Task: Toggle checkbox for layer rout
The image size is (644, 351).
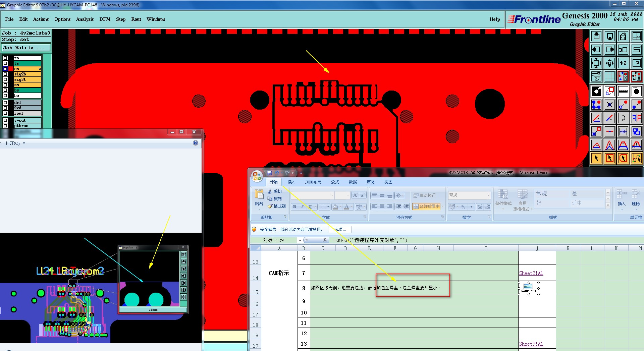Action: coord(5,113)
